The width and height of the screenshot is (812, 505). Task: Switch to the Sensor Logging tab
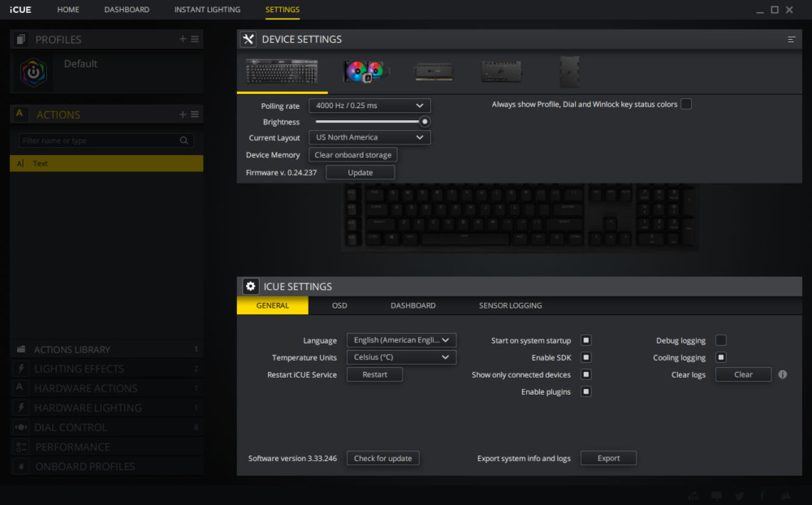click(x=510, y=305)
